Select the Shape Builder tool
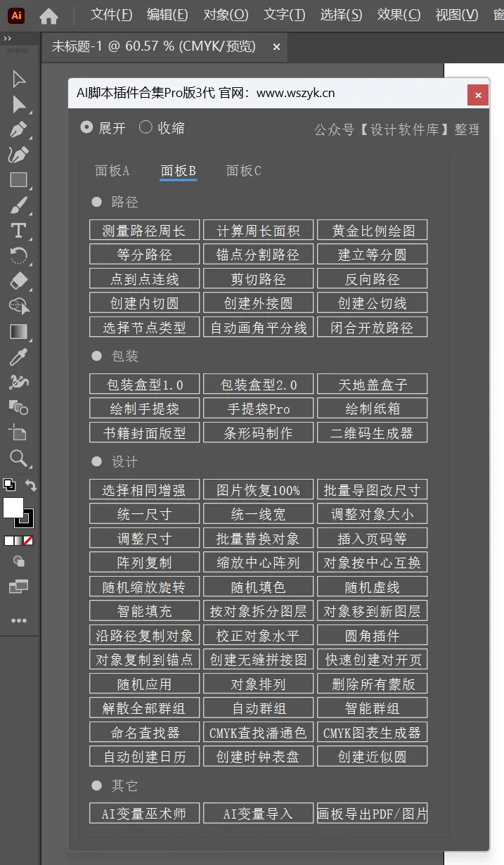504x865 pixels. point(19,306)
